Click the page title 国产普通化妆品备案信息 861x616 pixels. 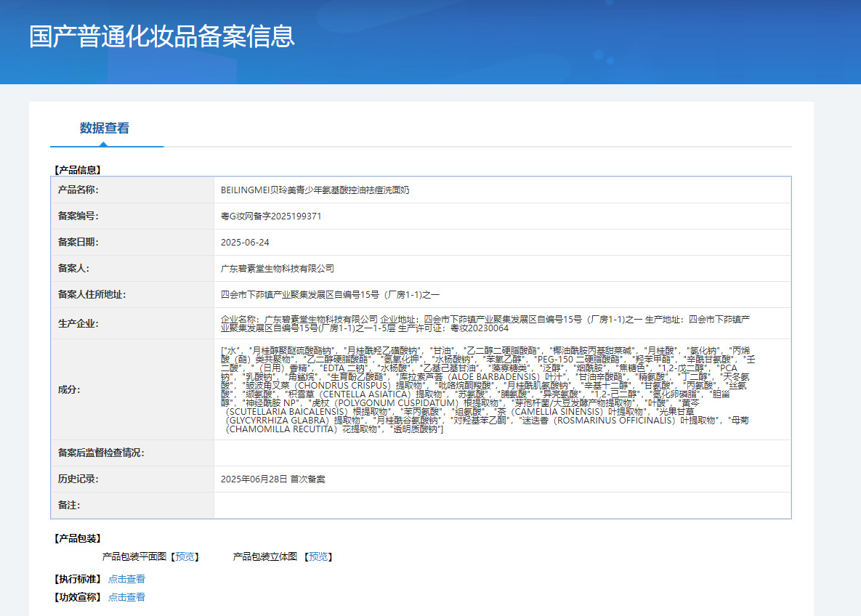[x=162, y=36]
